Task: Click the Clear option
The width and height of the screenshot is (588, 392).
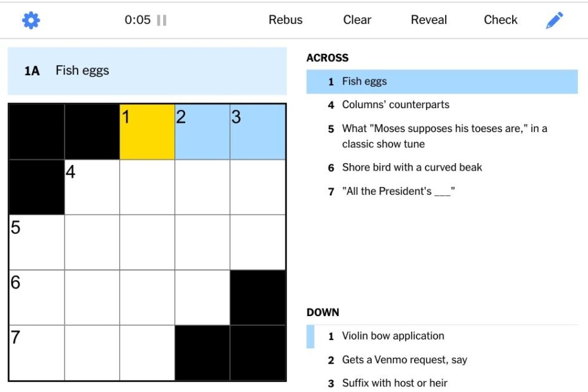Action: 357,20
